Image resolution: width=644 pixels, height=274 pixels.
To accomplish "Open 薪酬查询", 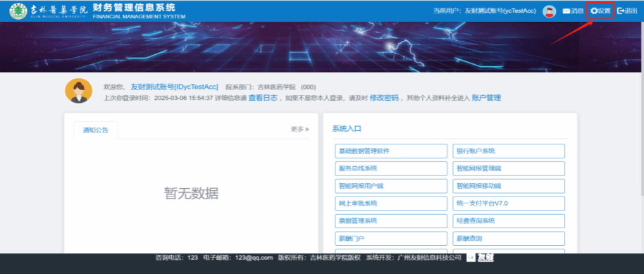I will click(509, 238).
